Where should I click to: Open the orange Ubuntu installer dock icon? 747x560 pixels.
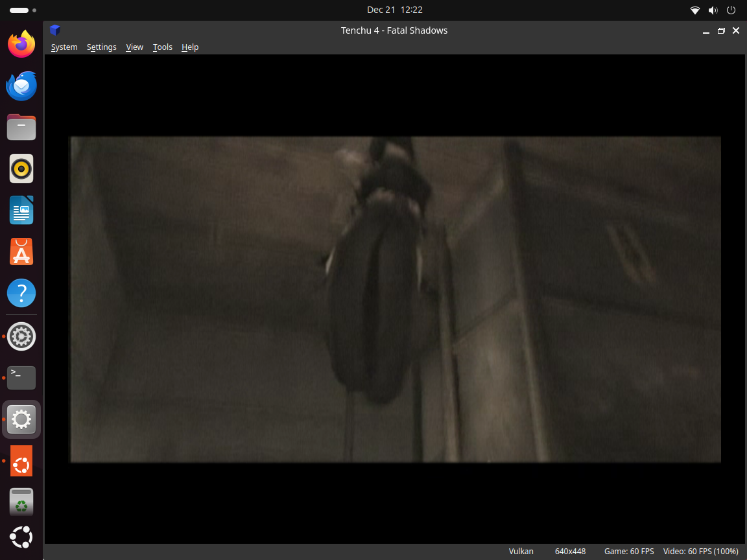click(x=21, y=461)
